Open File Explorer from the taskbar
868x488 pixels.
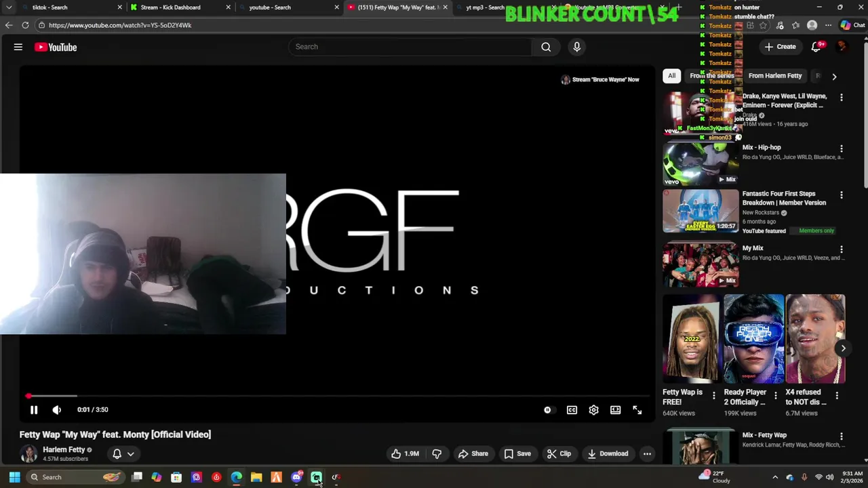[256, 477]
